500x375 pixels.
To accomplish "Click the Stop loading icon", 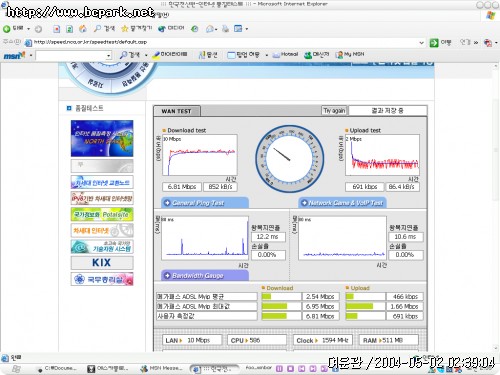I will pos(56,29).
